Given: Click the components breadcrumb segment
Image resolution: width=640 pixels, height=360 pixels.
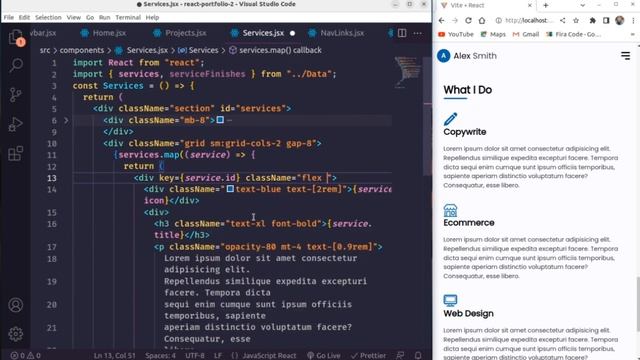Looking at the screenshot, I should tap(82, 50).
